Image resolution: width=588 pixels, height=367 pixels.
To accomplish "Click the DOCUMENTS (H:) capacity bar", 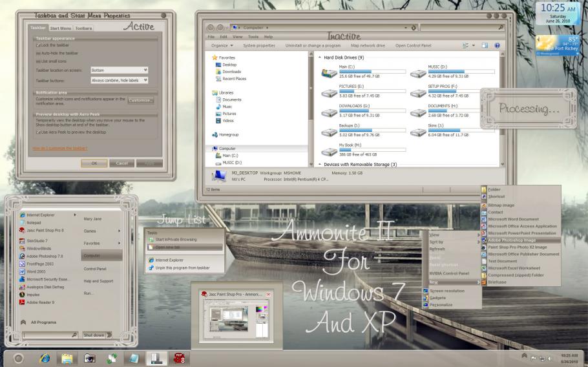I will [x=461, y=110].
